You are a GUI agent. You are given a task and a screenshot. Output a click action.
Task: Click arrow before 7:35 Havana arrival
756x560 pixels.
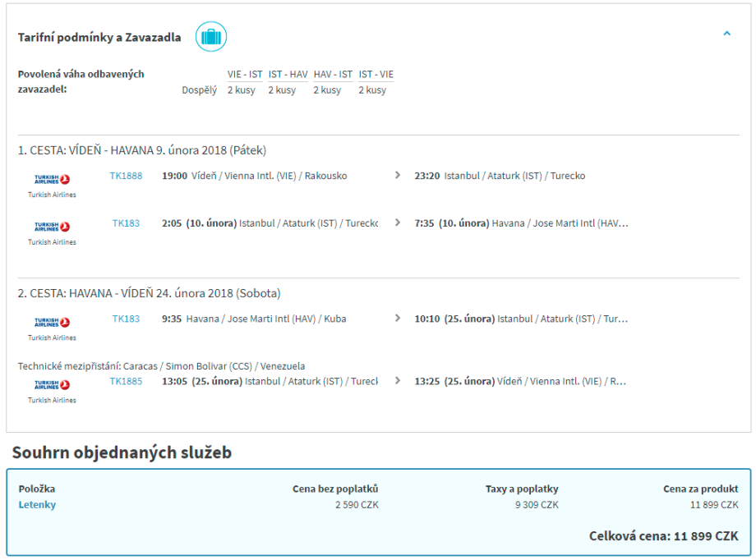[398, 223]
